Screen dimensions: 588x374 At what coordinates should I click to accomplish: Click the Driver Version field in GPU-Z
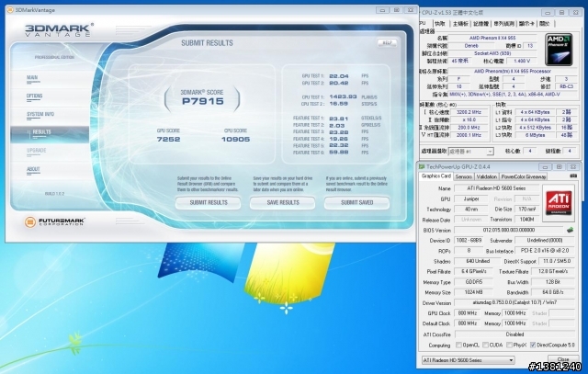(514, 302)
